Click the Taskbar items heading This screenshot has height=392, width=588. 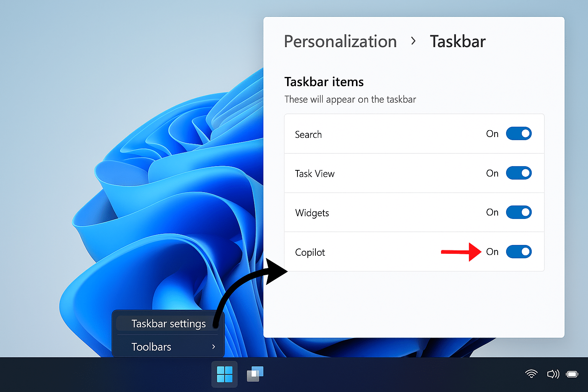[x=324, y=82]
